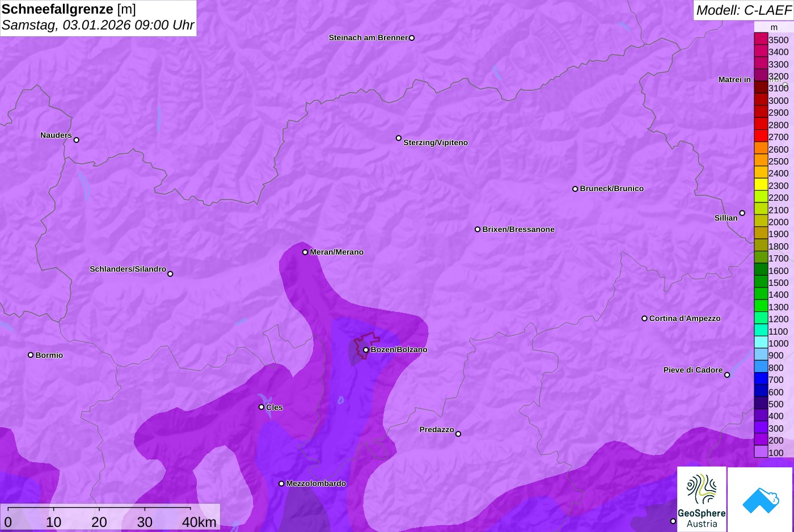Select the Cles town label
Screen dimensions: 794x532
[274, 407]
